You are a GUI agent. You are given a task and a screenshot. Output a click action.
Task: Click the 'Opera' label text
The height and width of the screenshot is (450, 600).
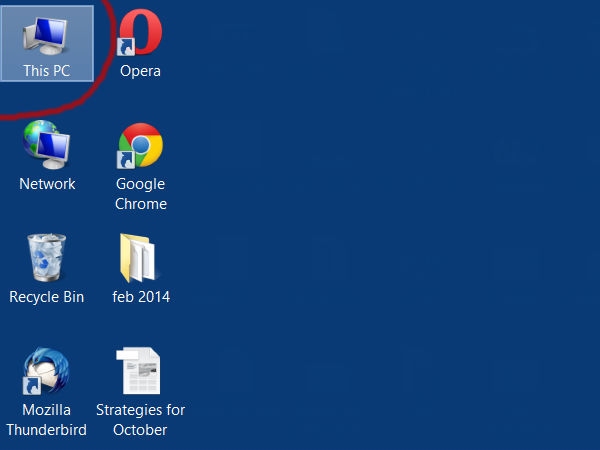click(x=140, y=71)
